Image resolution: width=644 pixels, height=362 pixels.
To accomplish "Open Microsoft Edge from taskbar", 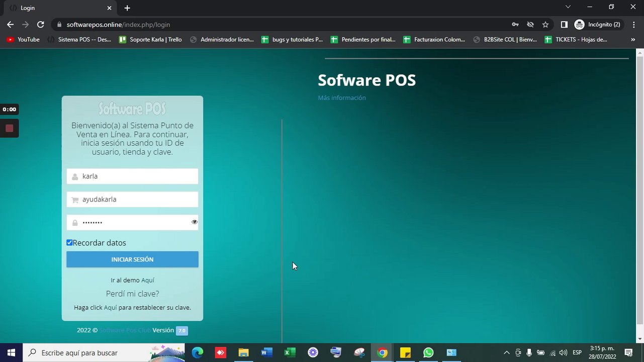I will pyautogui.click(x=197, y=352).
